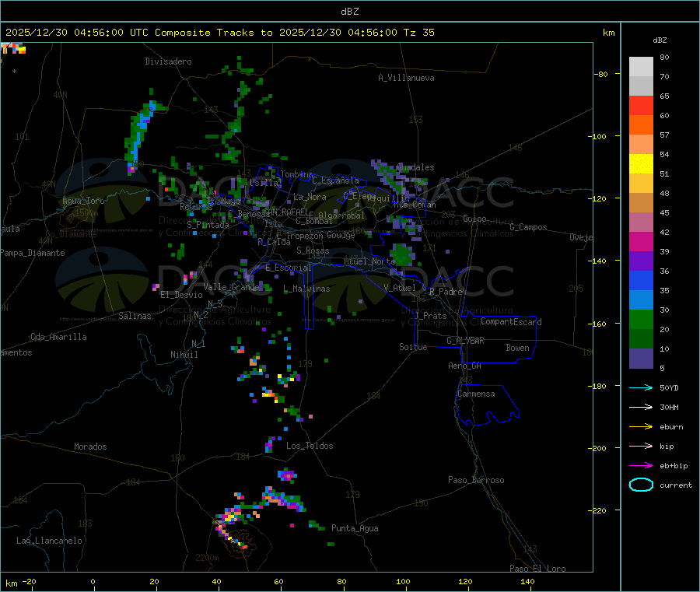The image size is (700, 592).
Task: Click the 'L_Malvinas' map label
Action: click(306, 289)
